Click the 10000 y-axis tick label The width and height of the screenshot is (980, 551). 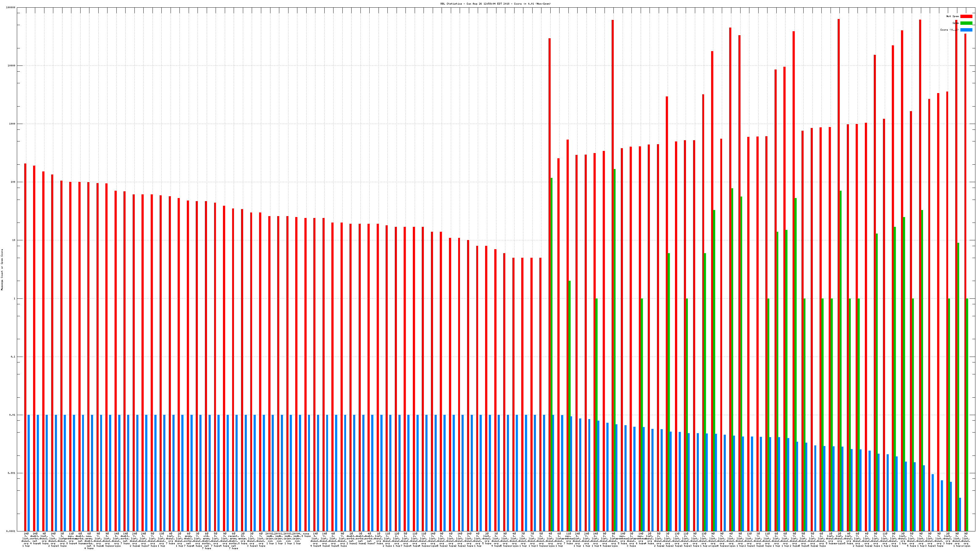[12, 66]
